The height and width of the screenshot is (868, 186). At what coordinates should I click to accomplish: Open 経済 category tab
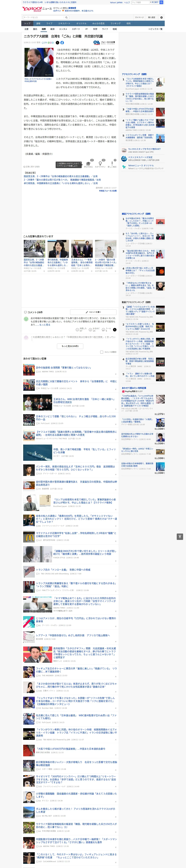[x=52, y=29]
